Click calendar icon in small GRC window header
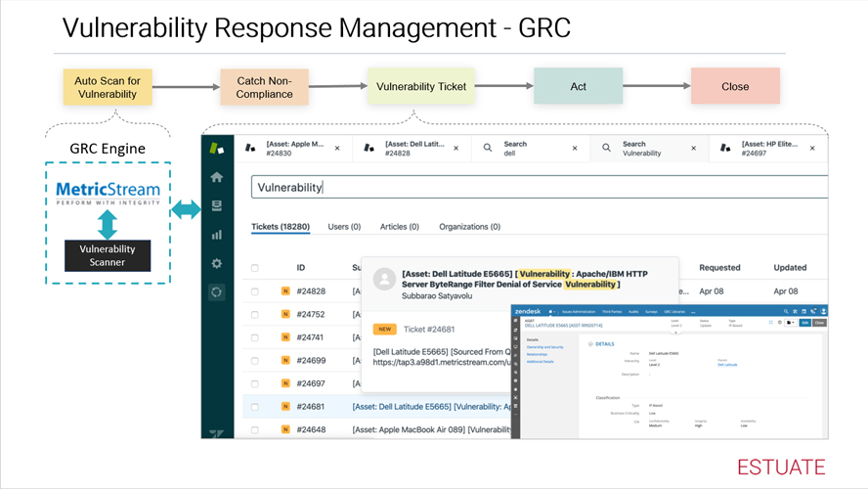Screen dimensions: 868x489 803,312
